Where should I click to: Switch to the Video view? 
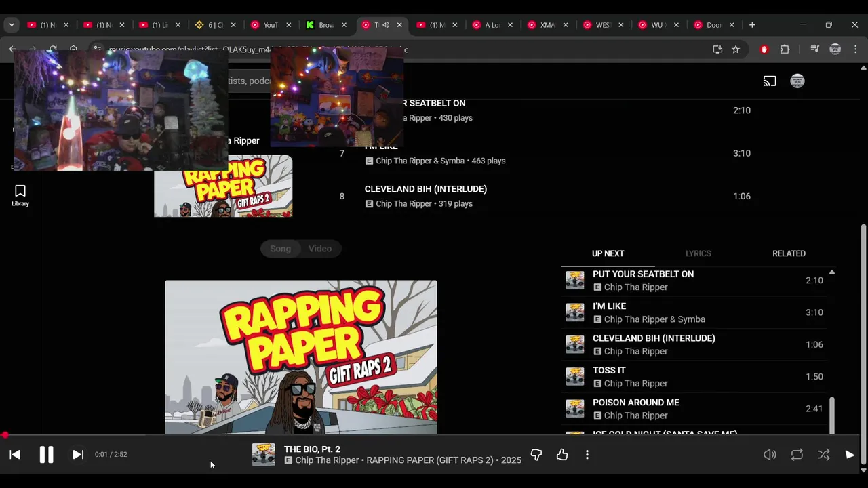coord(320,249)
